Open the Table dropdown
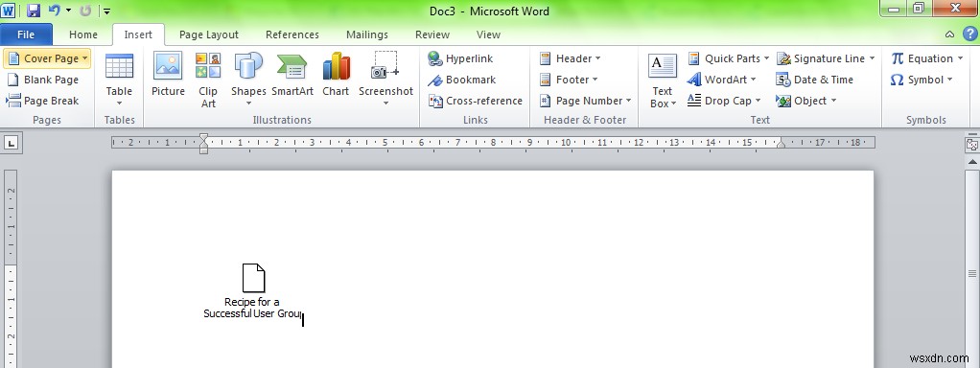The height and width of the screenshot is (368, 980). coord(119,80)
